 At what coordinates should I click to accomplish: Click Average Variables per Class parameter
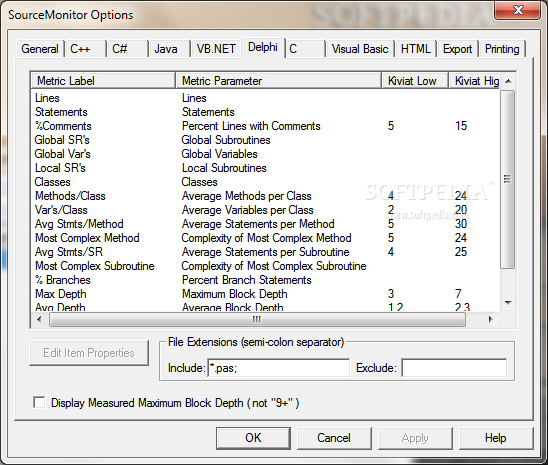click(247, 210)
